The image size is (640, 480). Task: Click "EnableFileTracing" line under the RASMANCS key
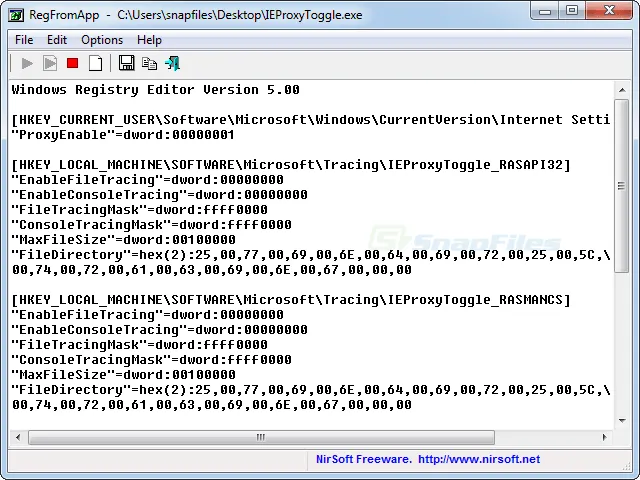147,315
